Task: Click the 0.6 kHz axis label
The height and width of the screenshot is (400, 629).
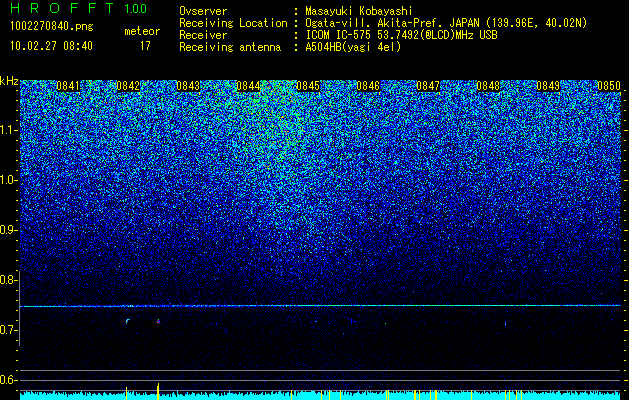Action: [7, 380]
